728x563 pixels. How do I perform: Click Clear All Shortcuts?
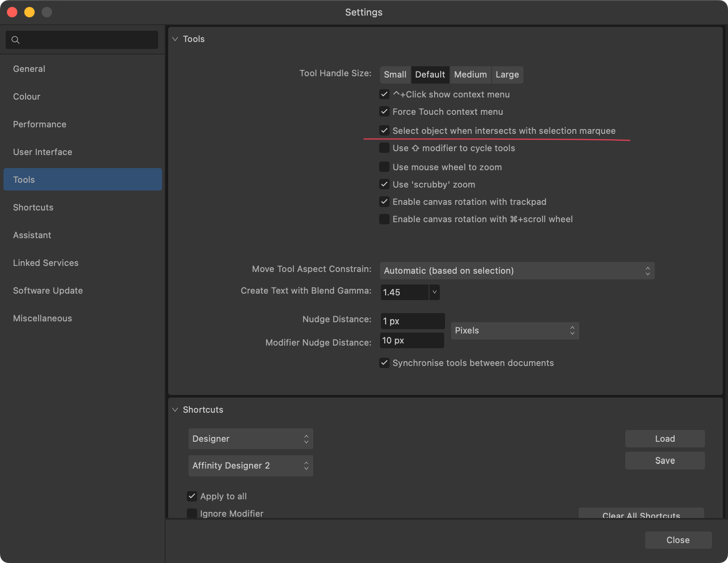[641, 515]
